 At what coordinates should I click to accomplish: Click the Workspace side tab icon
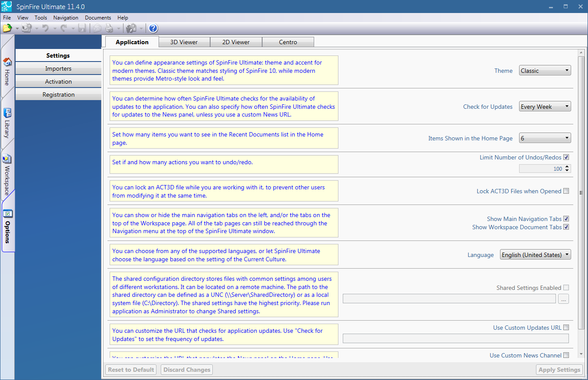pyautogui.click(x=7, y=159)
